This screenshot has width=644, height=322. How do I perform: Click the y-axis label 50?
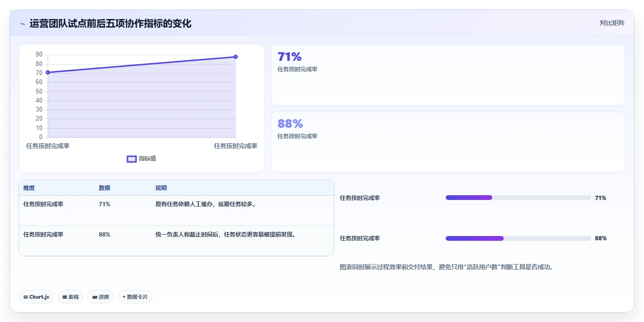pyautogui.click(x=39, y=91)
